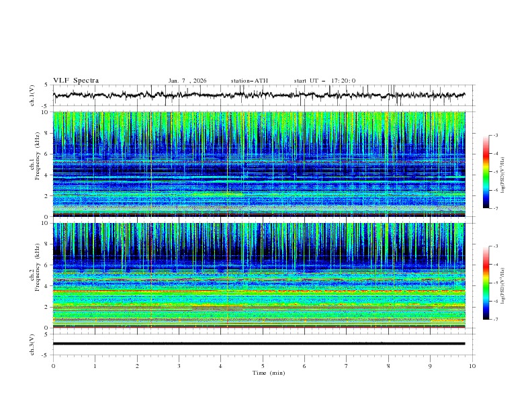
Task: Click the VLF Spectra title text
Action: [76, 81]
